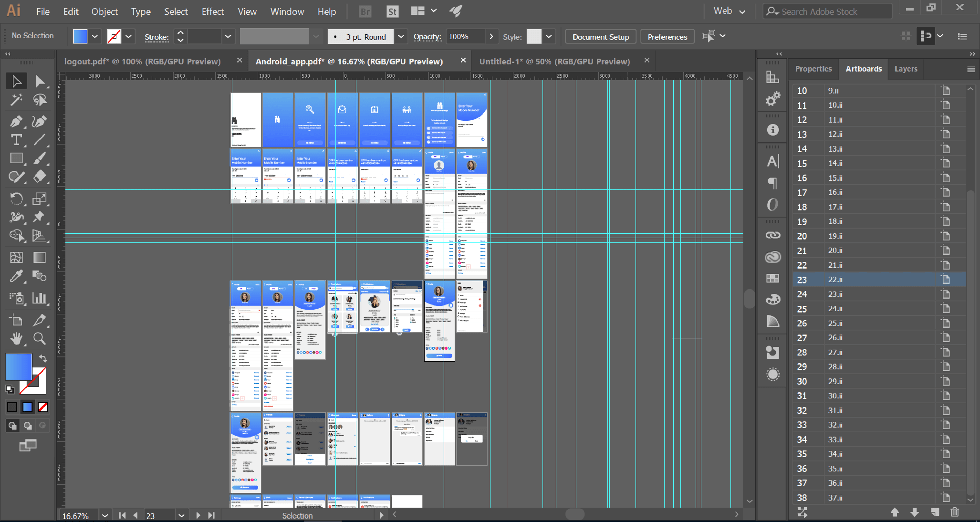Image resolution: width=980 pixels, height=522 pixels.
Task: Toggle orientation icon for artboard 22.ii
Action: (x=945, y=279)
